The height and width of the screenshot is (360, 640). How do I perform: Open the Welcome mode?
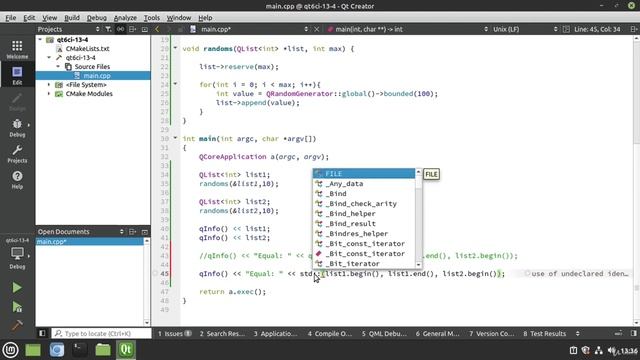tap(17, 49)
